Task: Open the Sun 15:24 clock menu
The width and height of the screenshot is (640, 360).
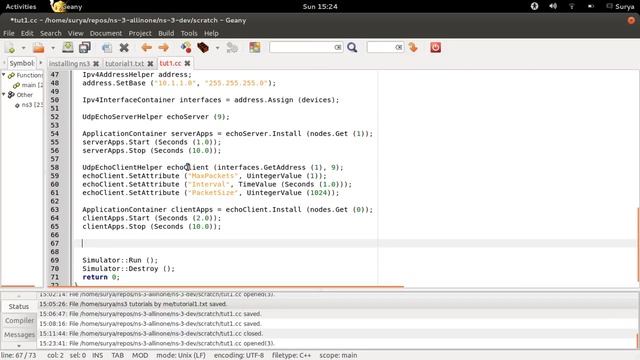Action: tap(320, 7)
